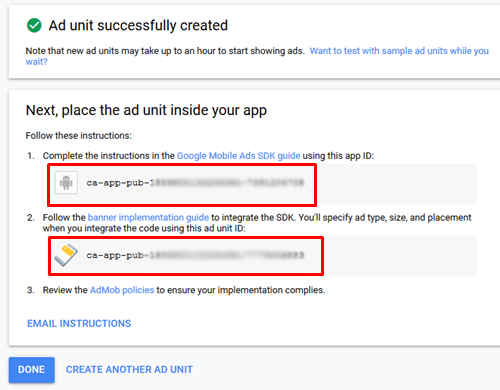The image size is (500, 390).
Task: Click the 'Ad unit successfully created' heading
Action: (138, 25)
